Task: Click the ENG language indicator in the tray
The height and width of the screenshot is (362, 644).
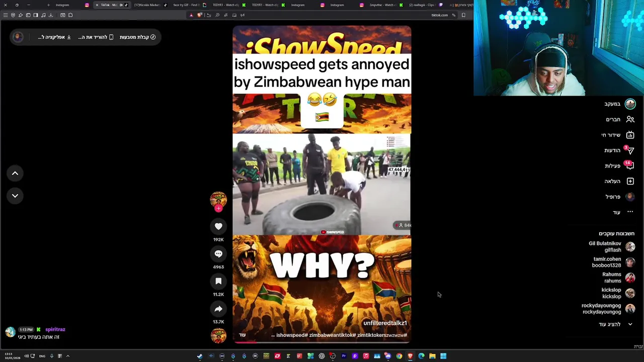Action: (42, 356)
